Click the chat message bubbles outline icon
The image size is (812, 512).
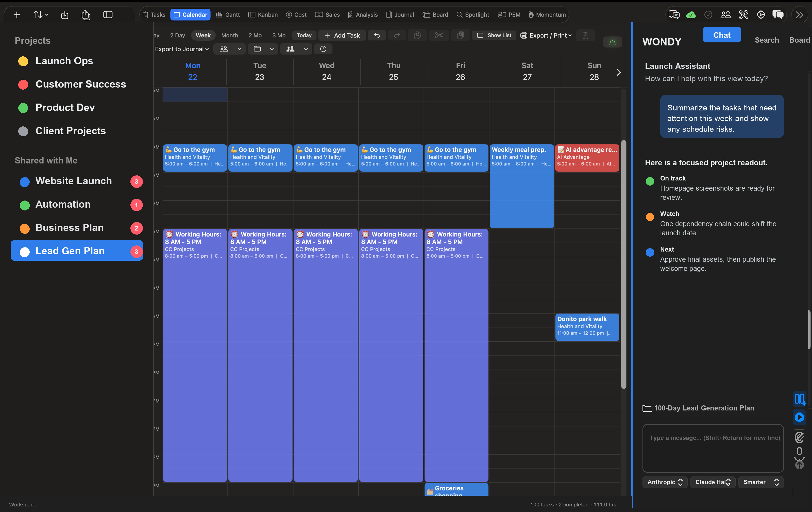(x=674, y=14)
